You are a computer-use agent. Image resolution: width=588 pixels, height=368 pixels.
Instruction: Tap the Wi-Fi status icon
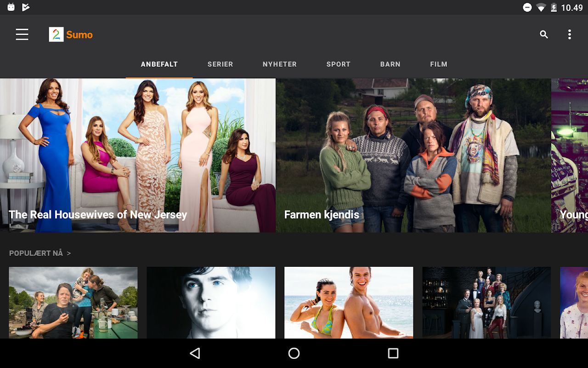point(541,7)
